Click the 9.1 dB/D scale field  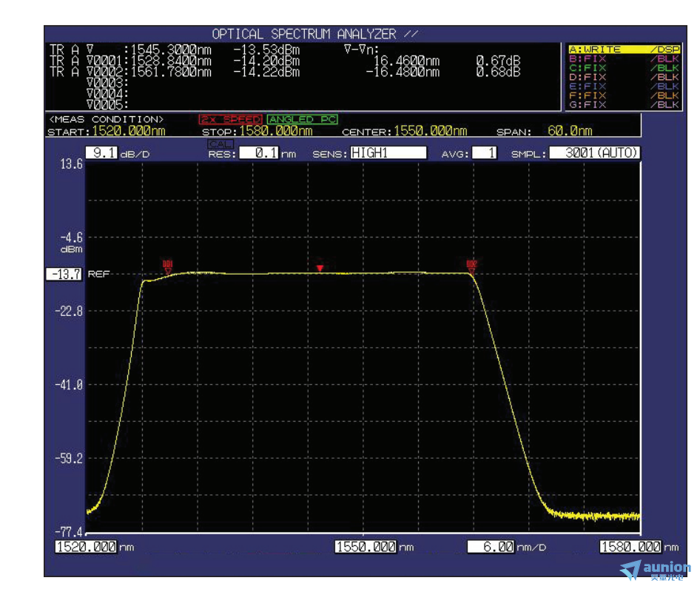click(x=102, y=153)
